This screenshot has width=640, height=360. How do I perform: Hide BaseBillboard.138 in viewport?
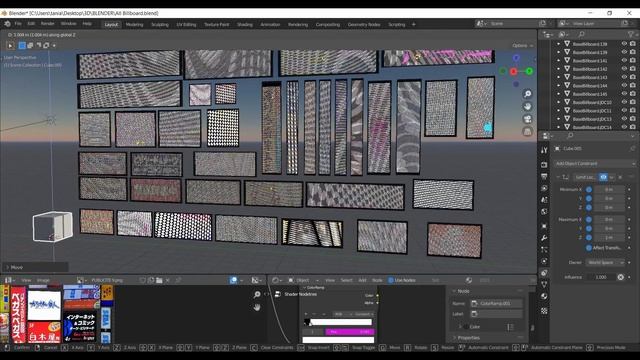point(624,44)
